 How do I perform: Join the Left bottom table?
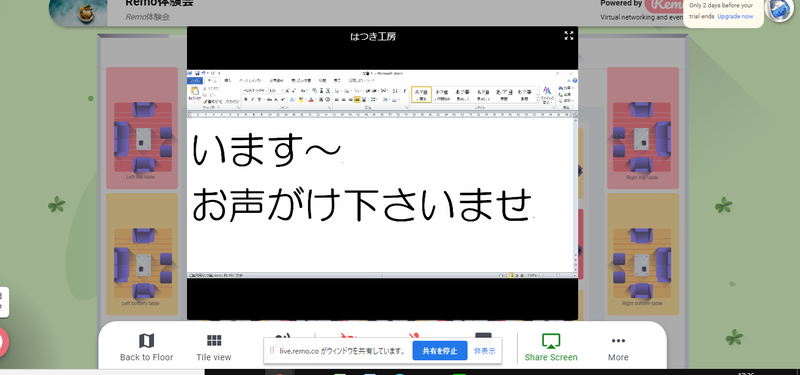coord(142,254)
